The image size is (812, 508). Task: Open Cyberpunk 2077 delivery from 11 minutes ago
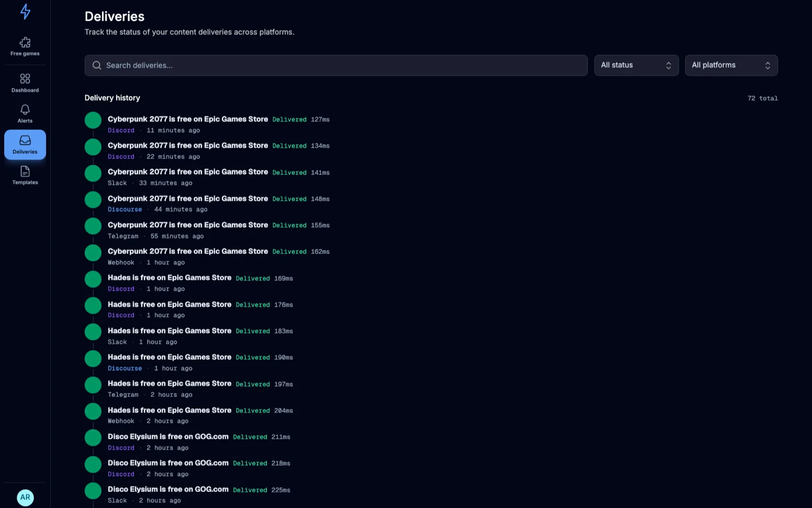tap(188, 119)
